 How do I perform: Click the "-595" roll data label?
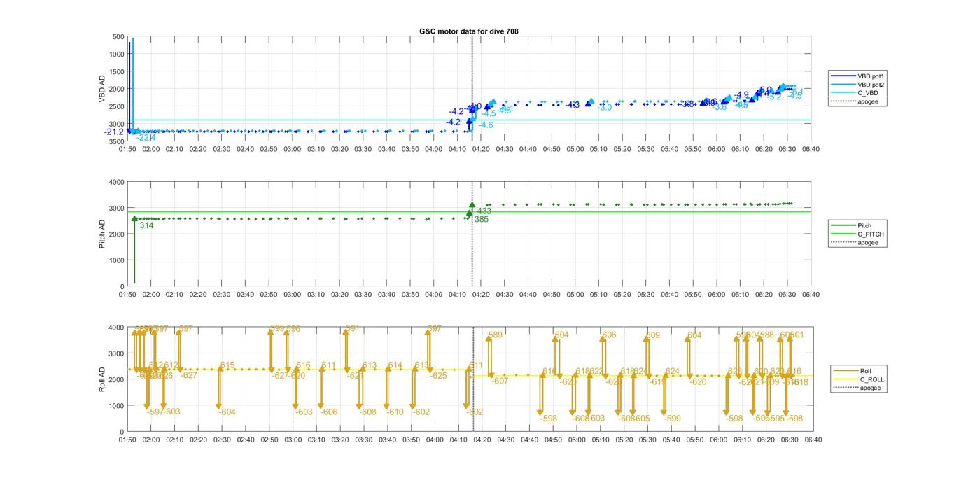coord(776,419)
